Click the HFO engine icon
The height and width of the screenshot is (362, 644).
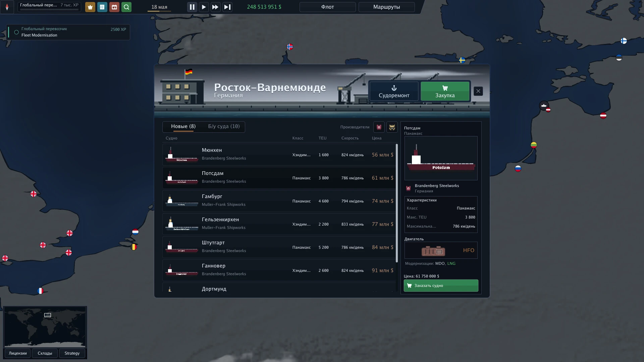click(433, 251)
